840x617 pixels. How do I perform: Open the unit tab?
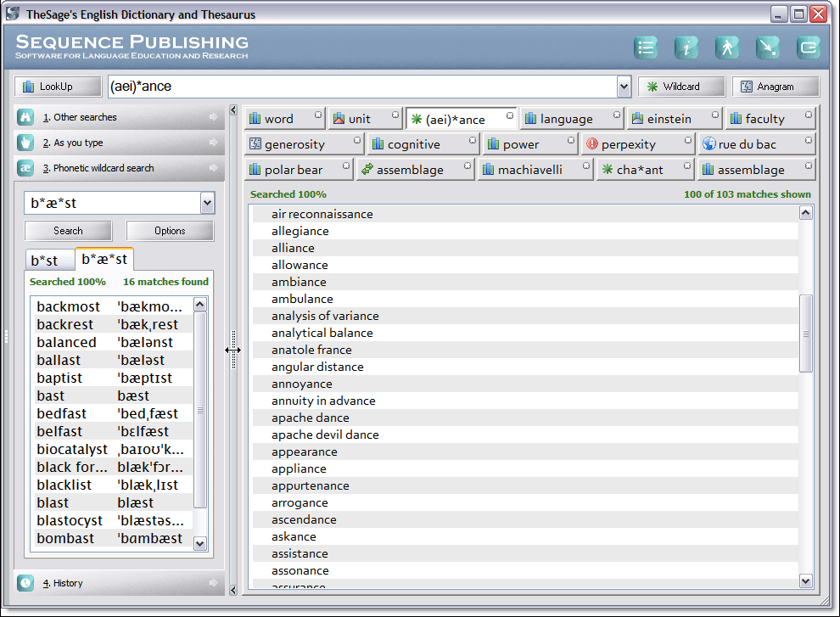[366, 119]
